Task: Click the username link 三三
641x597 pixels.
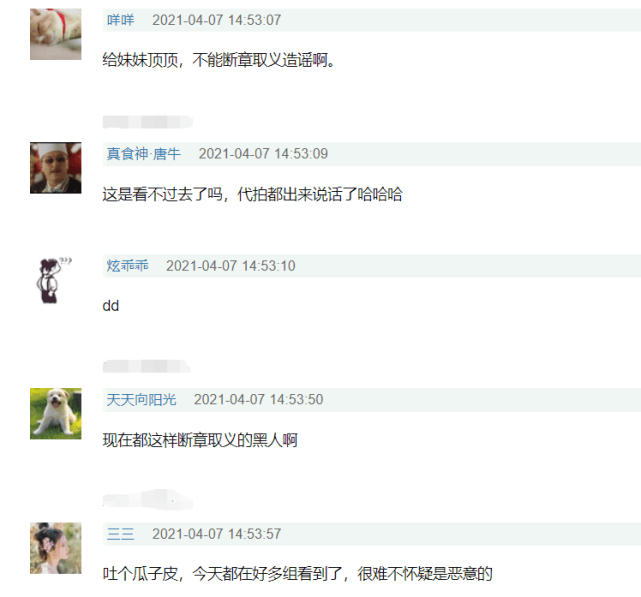Action: [x=121, y=534]
